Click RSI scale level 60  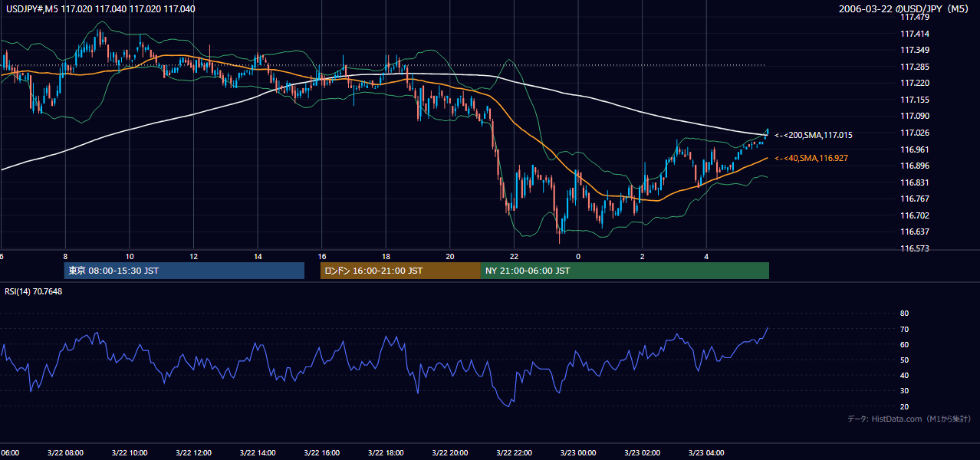pos(904,344)
